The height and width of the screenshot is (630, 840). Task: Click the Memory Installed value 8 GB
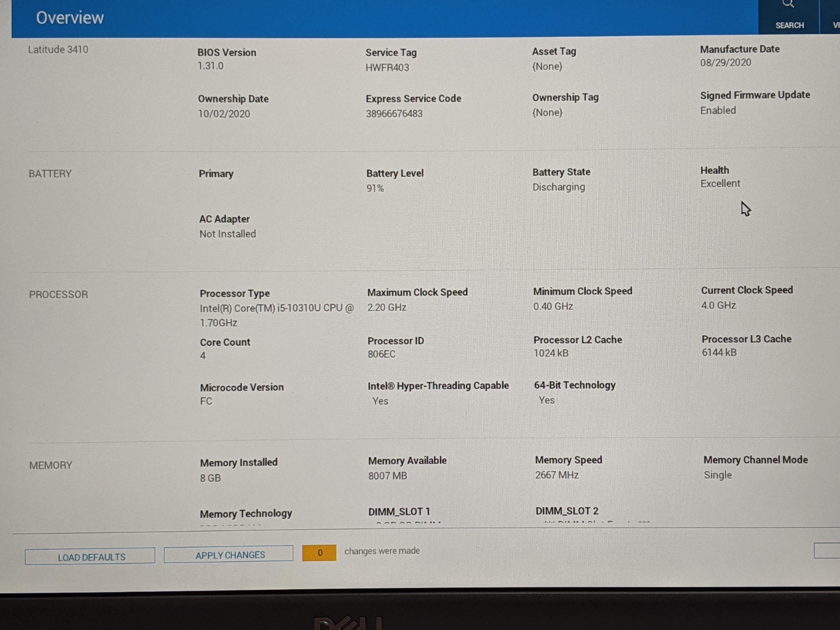point(211,478)
